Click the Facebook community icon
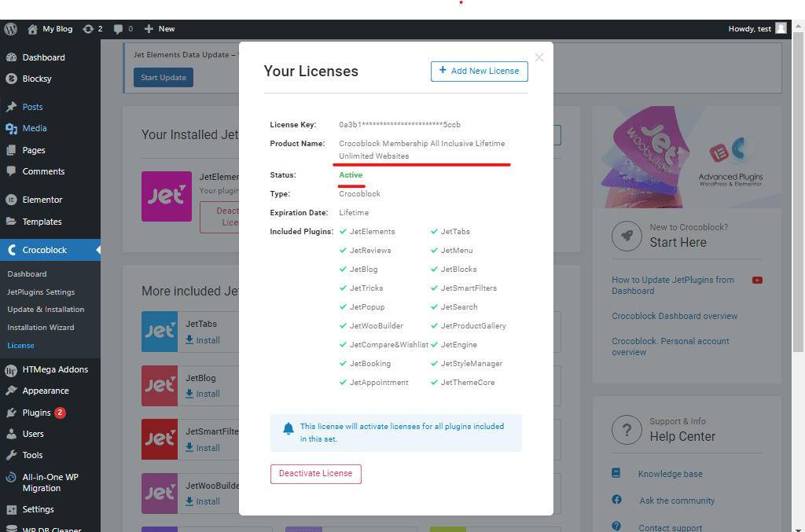The image size is (805, 532). pos(616,500)
